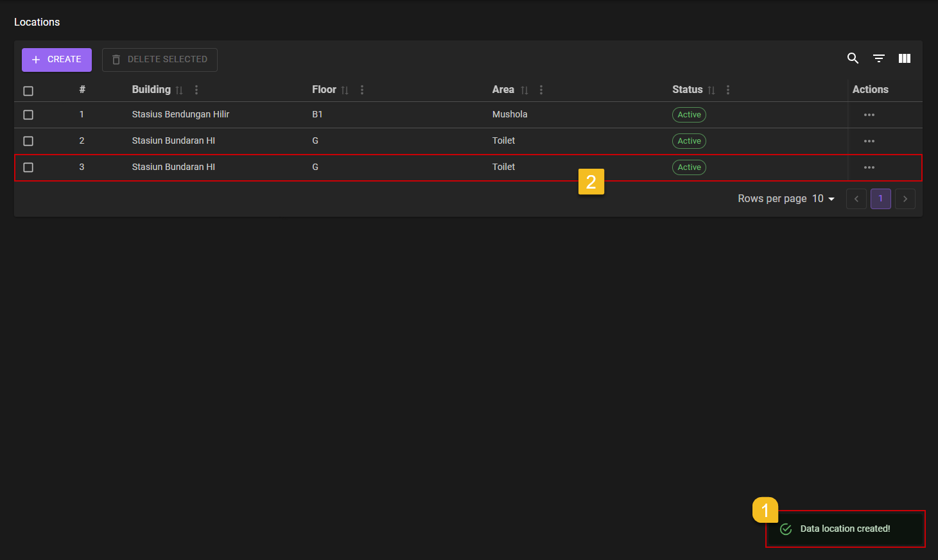This screenshot has width=938, height=560.
Task: Open actions menu for row 3
Action: [869, 167]
